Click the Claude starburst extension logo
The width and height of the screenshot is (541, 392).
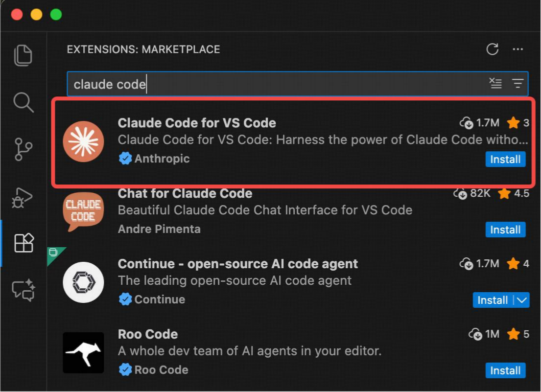tap(84, 141)
